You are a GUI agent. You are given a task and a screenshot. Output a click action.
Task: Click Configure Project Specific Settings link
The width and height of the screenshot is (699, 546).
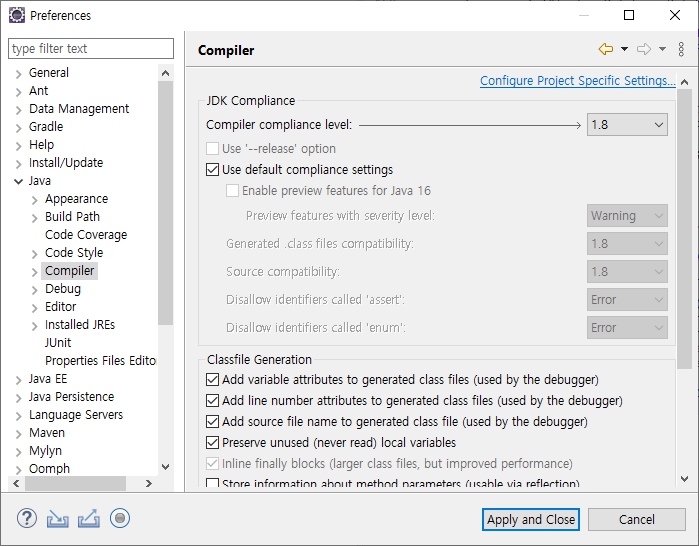pos(578,81)
